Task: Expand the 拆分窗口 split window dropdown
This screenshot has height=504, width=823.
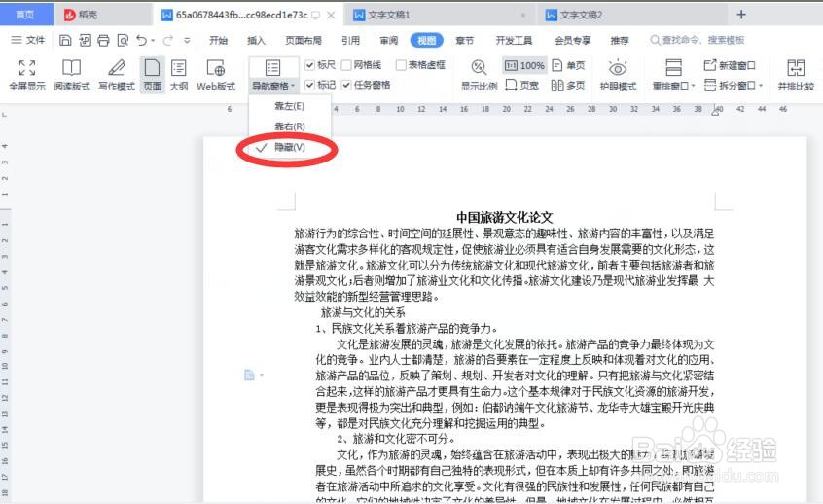Action: (x=734, y=85)
